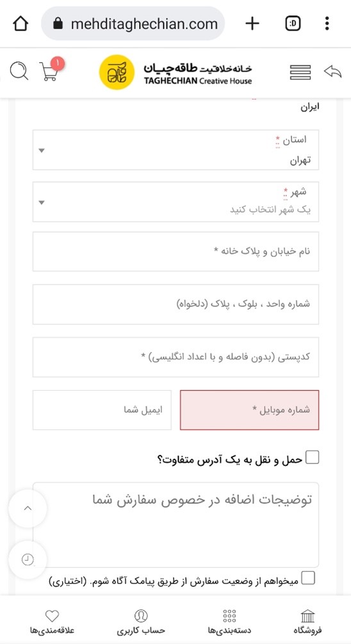This screenshot has width=351, height=644.
Task: Click the Taghechian yellow logo
Action: tap(117, 72)
